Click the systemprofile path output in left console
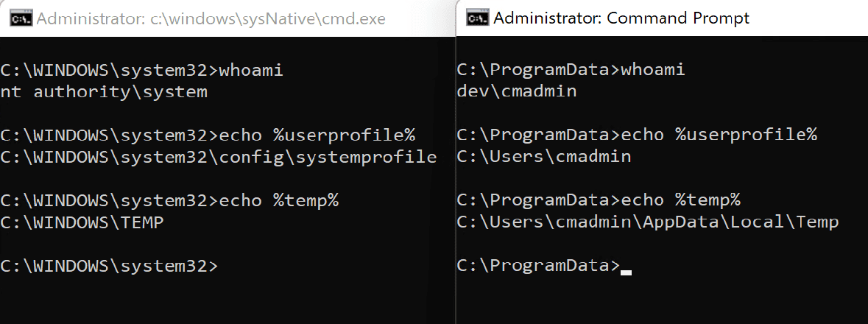The height and width of the screenshot is (324, 868). click(x=219, y=158)
